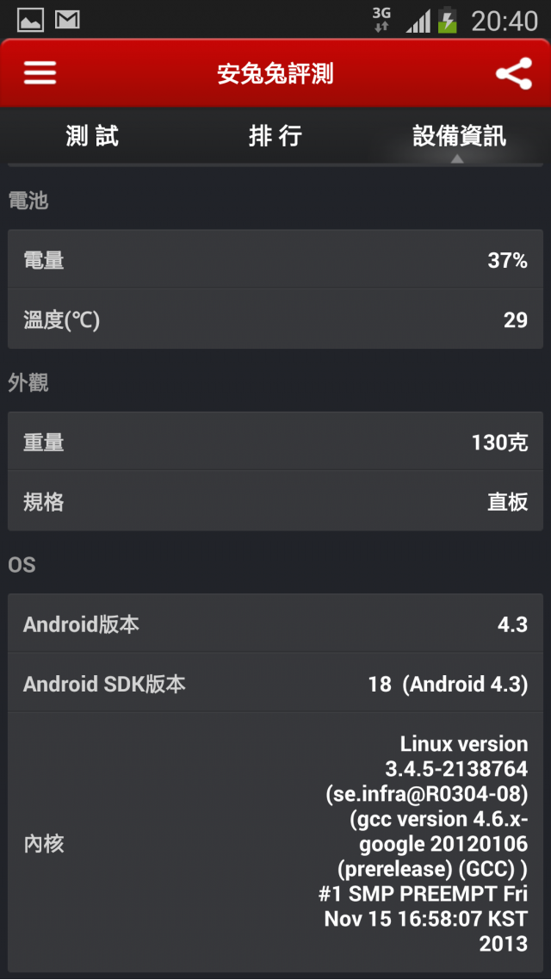Tap the gallery picture notification icon

pos(30,21)
